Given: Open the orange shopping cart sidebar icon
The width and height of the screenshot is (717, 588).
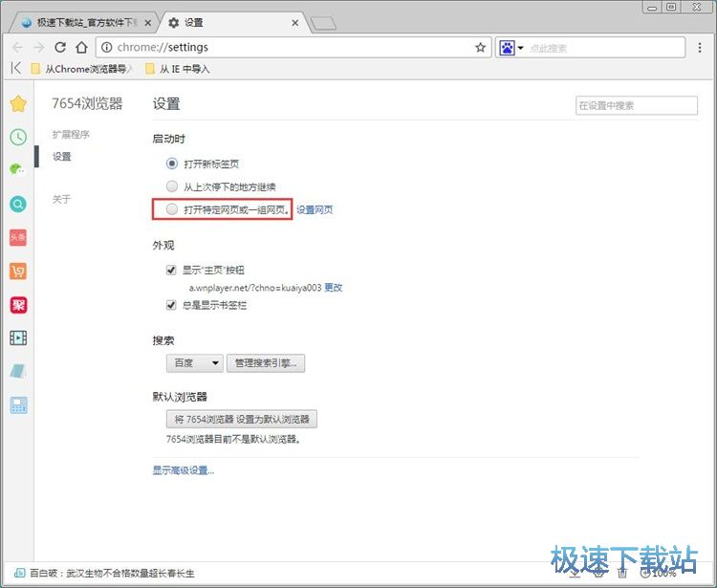Looking at the screenshot, I should [18, 272].
